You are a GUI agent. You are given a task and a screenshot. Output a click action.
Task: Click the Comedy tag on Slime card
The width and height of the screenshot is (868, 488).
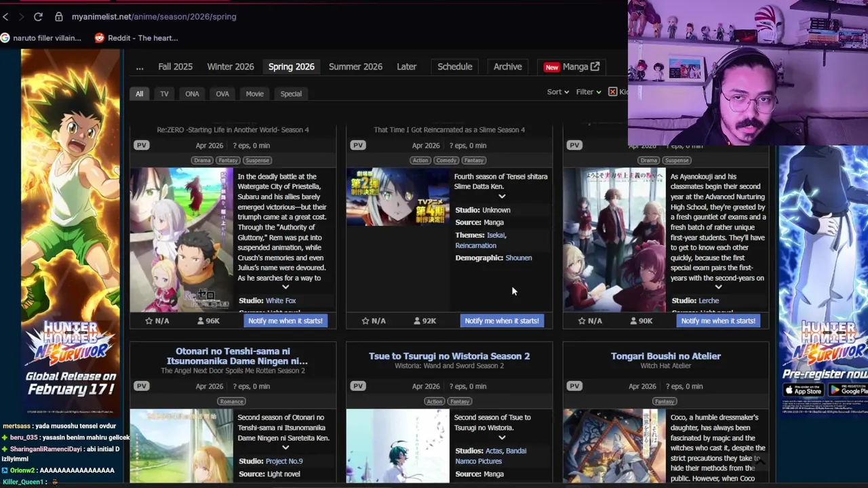click(x=446, y=161)
